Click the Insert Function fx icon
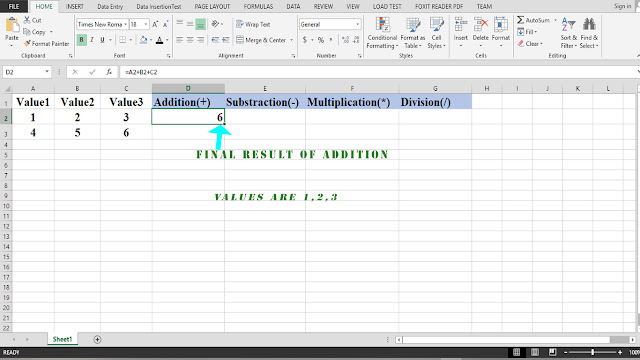 [x=109, y=72]
